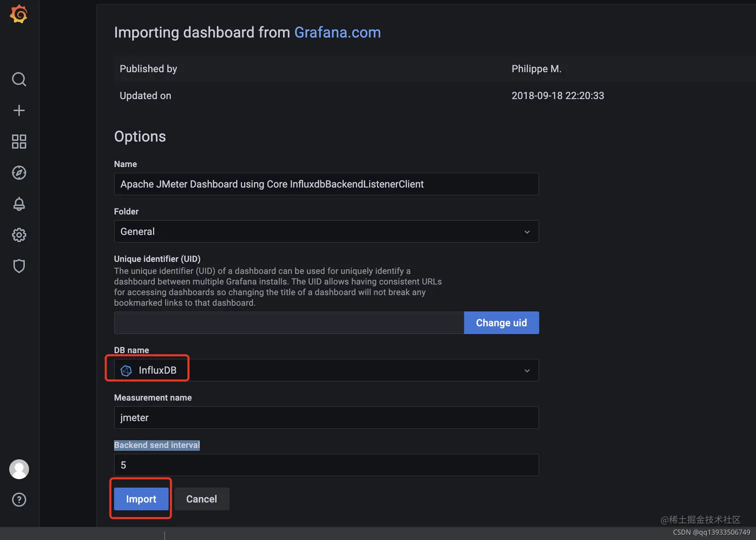This screenshot has height=540, width=756.
Task: Click the Folder field label
Action: pos(126,211)
